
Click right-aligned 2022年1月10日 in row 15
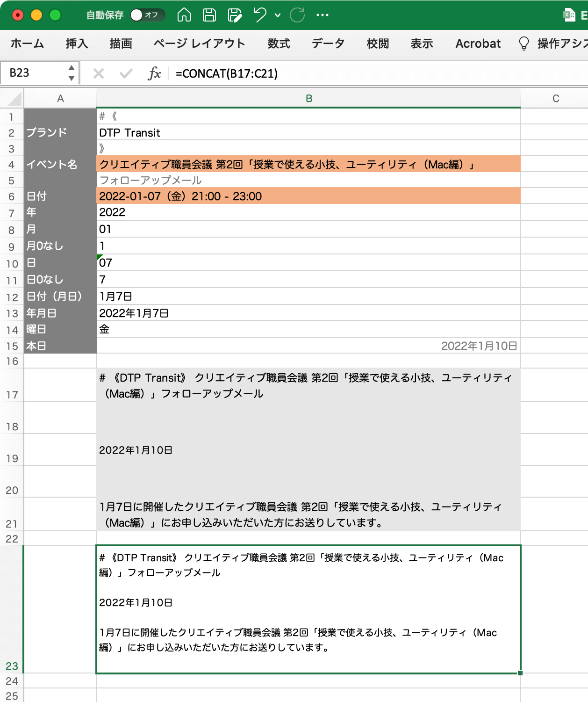[479, 346]
